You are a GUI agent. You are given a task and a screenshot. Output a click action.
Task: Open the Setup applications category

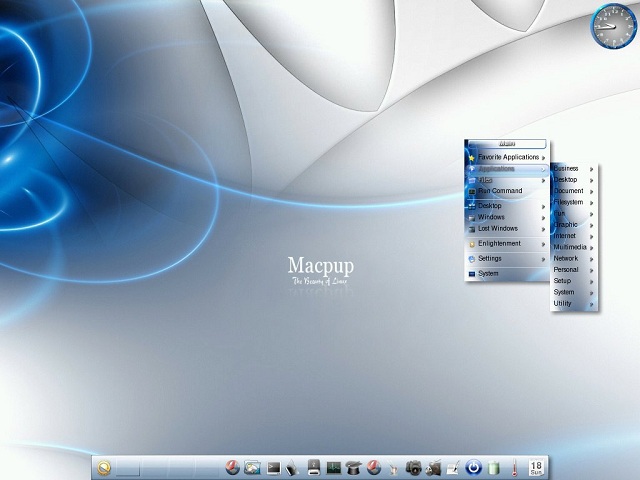pos(573,281)
